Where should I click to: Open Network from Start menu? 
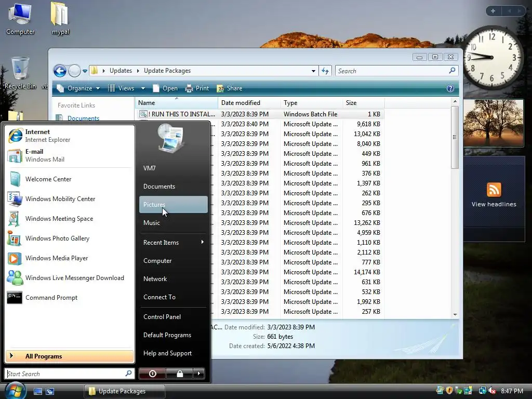coord(174,278)
